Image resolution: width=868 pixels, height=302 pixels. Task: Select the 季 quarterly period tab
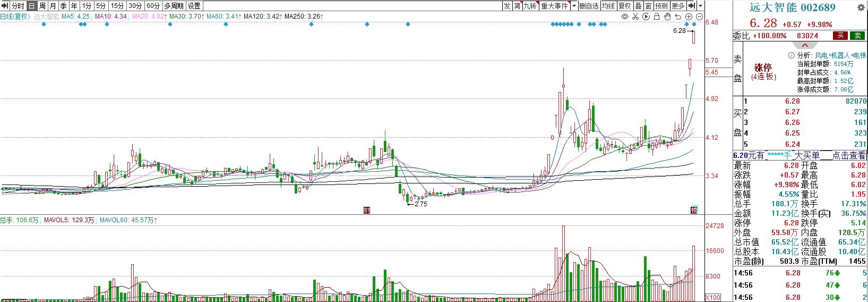[63, 6]
